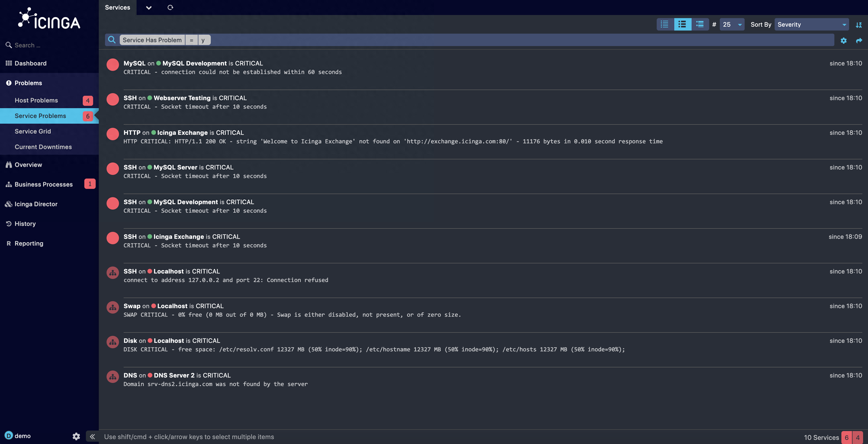Collapse the sidebar with the double-chevron icon

coord(92,436)
